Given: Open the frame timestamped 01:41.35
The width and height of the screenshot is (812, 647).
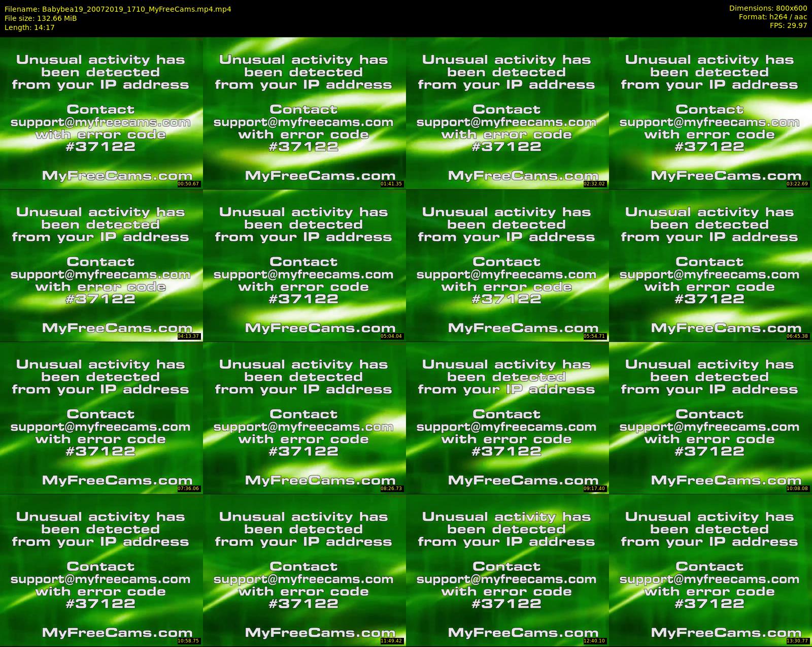Looking at the screenshot, I should click(304, 113).
